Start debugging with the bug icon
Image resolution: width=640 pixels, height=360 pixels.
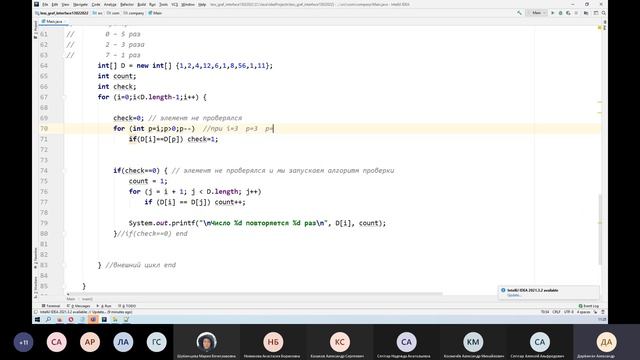point(560,13)
